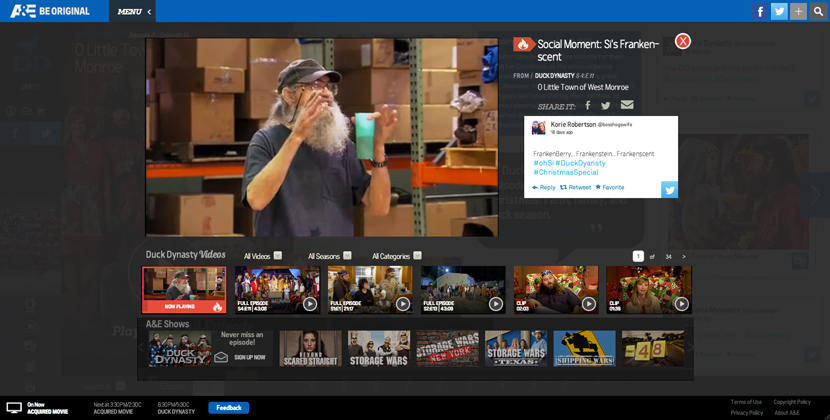Click the A&E Be Original logo
830x420 pixels.
point(50,11)
